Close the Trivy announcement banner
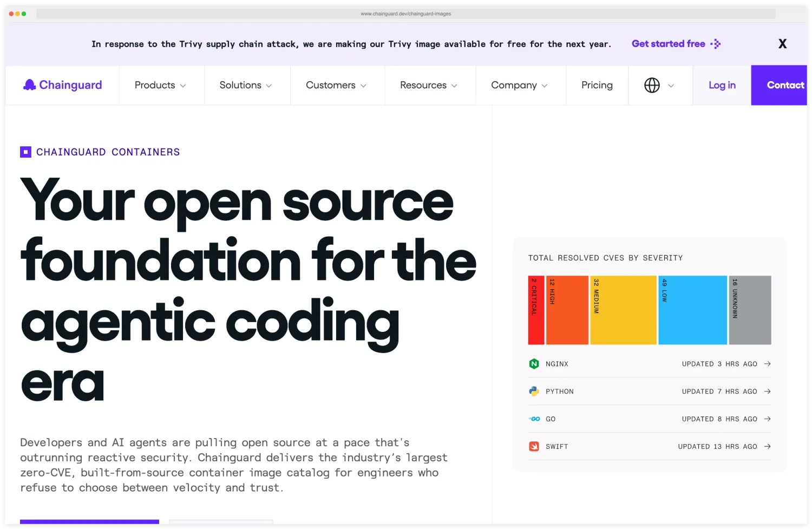This screenshot has height=529, width=812. 782,44
